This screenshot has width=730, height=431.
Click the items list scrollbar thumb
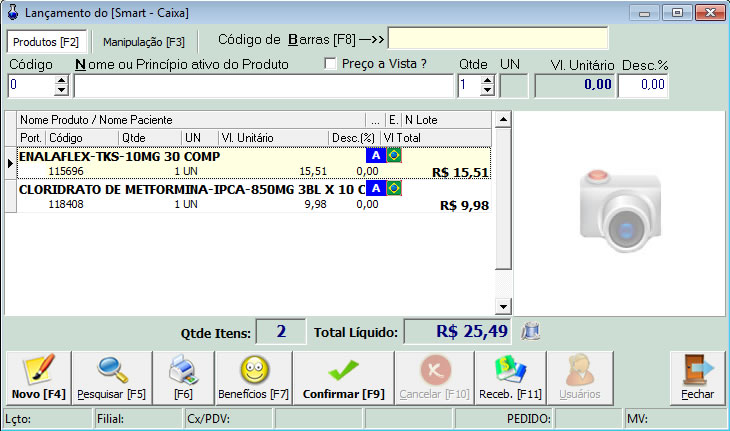point(503,199)
